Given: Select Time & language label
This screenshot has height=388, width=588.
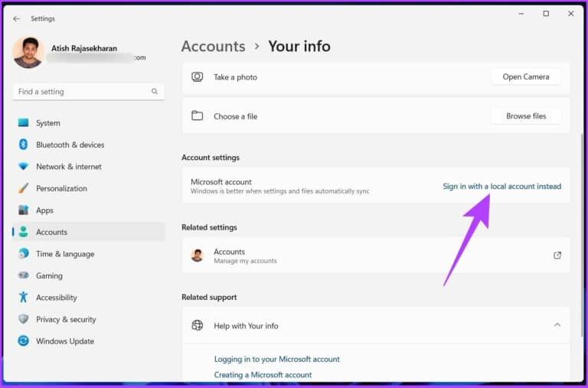Looking at the screenshot, I should coord(65,254).
